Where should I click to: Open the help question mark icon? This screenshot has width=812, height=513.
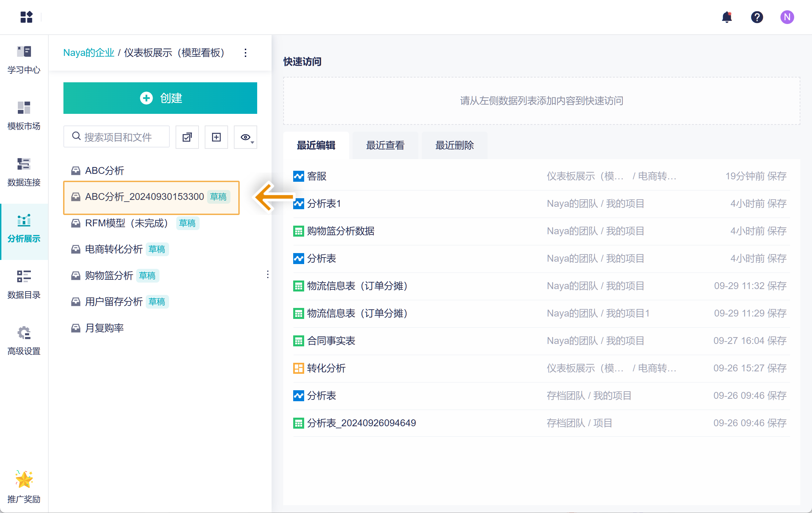[757, 17]
